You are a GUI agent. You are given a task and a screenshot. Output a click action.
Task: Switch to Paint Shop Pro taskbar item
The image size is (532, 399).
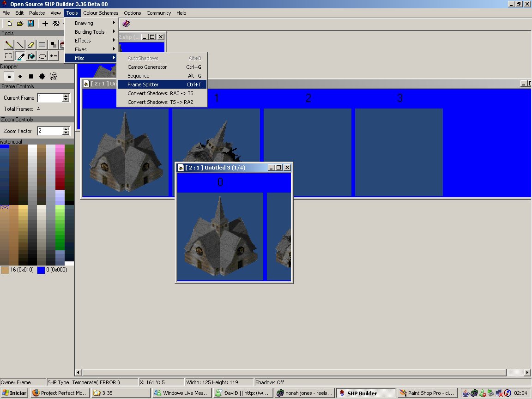pyautogui.click(x=427, y=393)
